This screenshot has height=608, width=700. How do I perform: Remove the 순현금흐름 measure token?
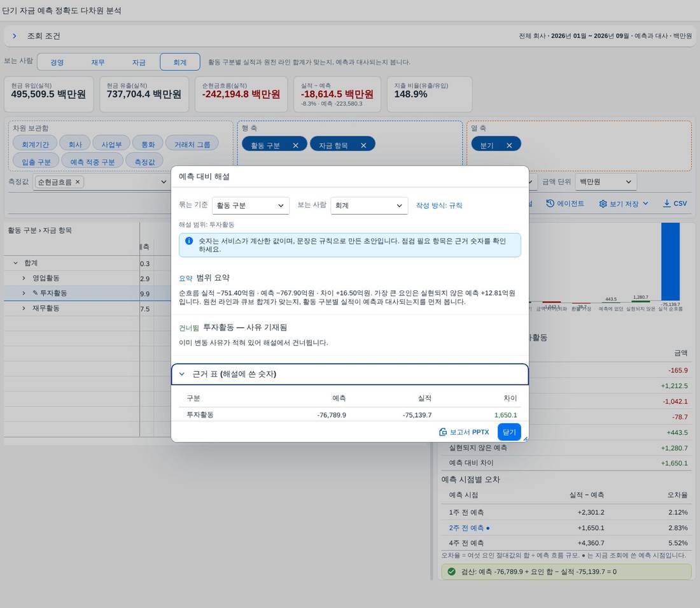point(77,182)
